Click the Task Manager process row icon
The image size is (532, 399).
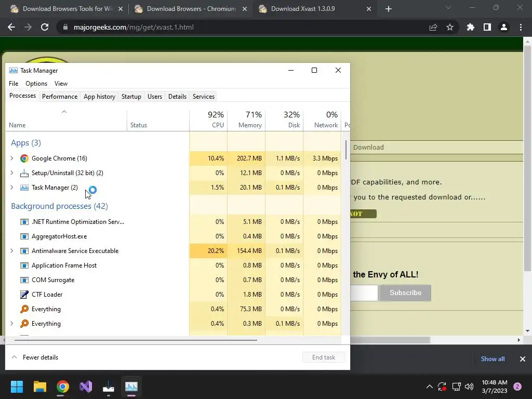coord(24,188)
